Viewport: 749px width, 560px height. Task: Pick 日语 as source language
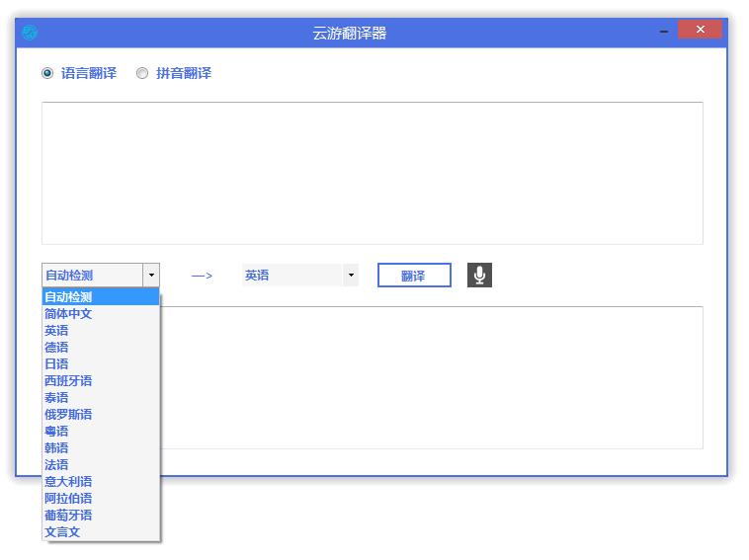[56, 364]
